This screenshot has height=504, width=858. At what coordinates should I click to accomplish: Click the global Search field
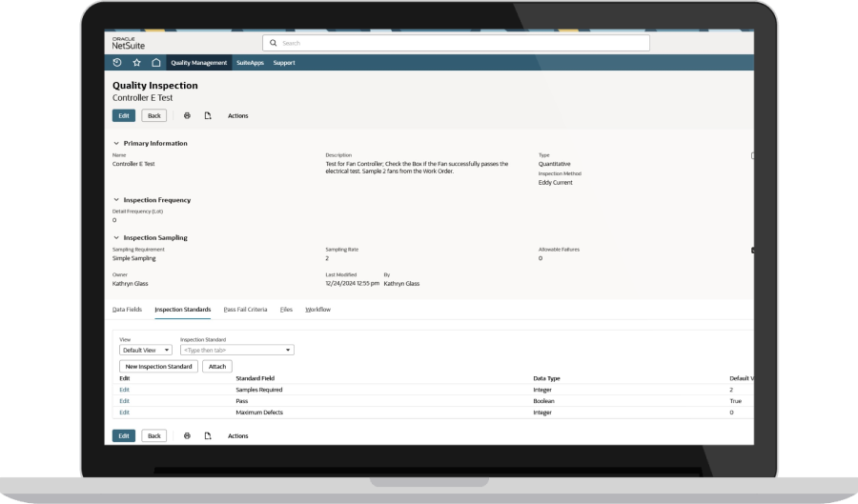click(x=456, y=43)
